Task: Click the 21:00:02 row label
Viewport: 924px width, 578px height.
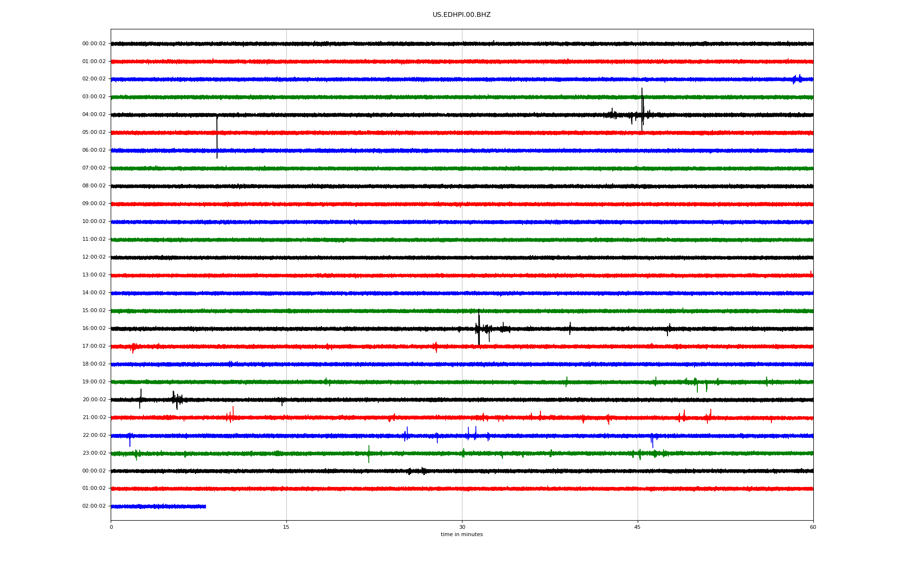Action: coord(94,418)
